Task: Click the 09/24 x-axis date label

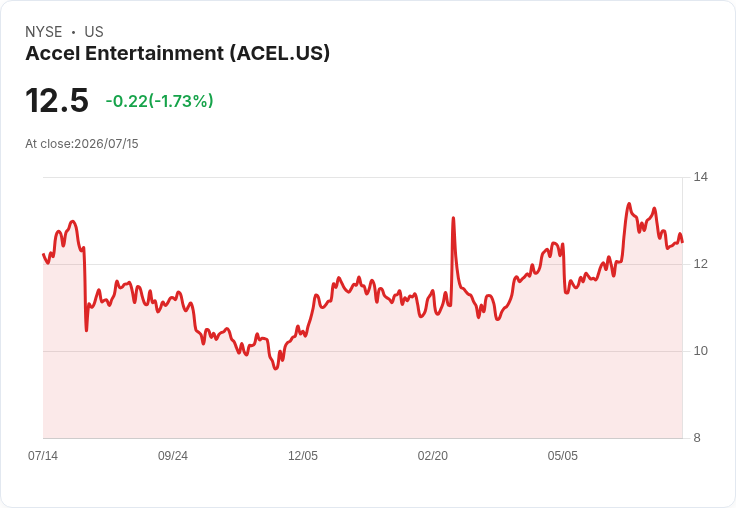Action: [x=173, y=456]
